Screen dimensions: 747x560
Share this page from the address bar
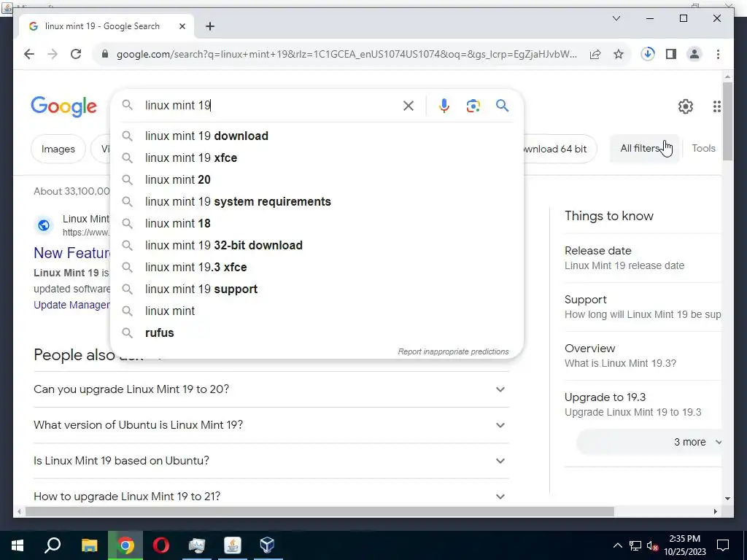(x=595, y=54)
